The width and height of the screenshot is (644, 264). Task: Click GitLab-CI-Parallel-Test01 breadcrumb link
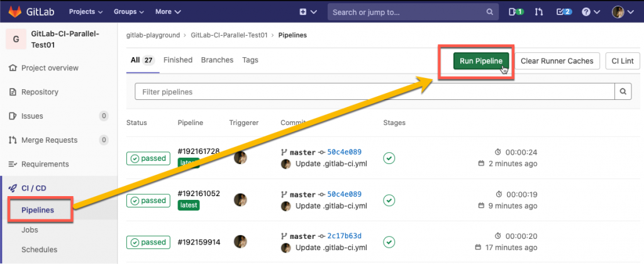click(229, 35)
